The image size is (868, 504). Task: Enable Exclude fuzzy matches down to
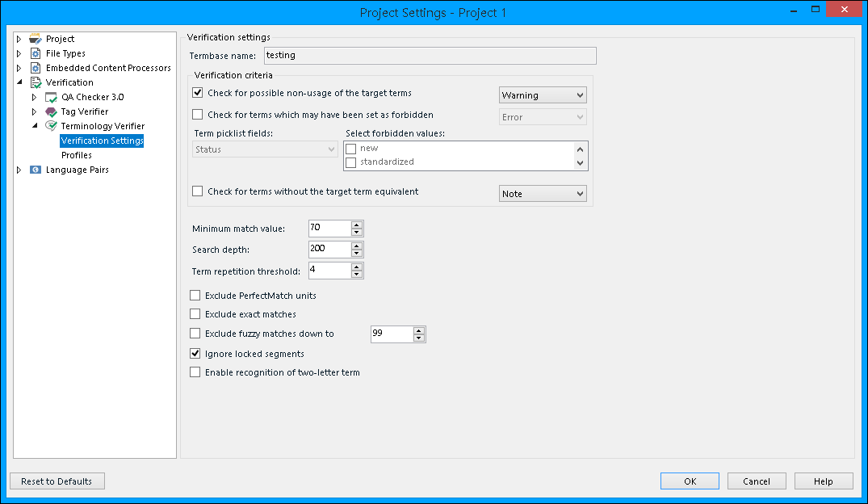click(195, 334)
